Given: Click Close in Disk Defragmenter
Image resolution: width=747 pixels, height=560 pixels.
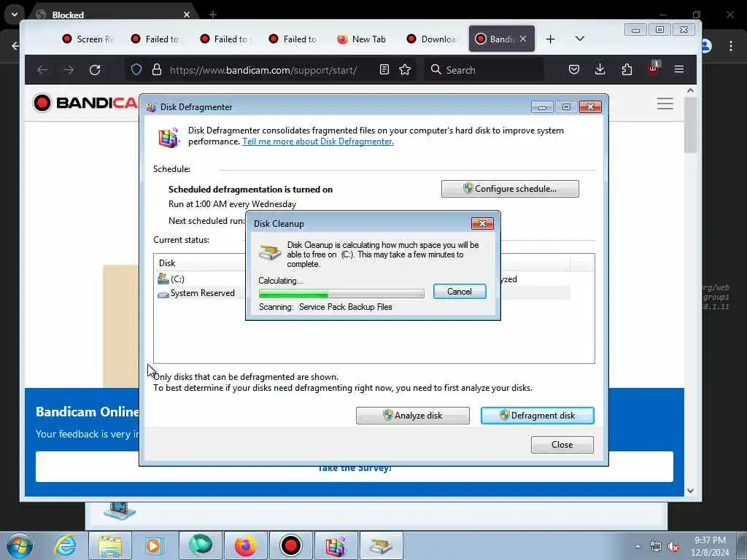Looking at the screenshot, I should pos(562,444).
